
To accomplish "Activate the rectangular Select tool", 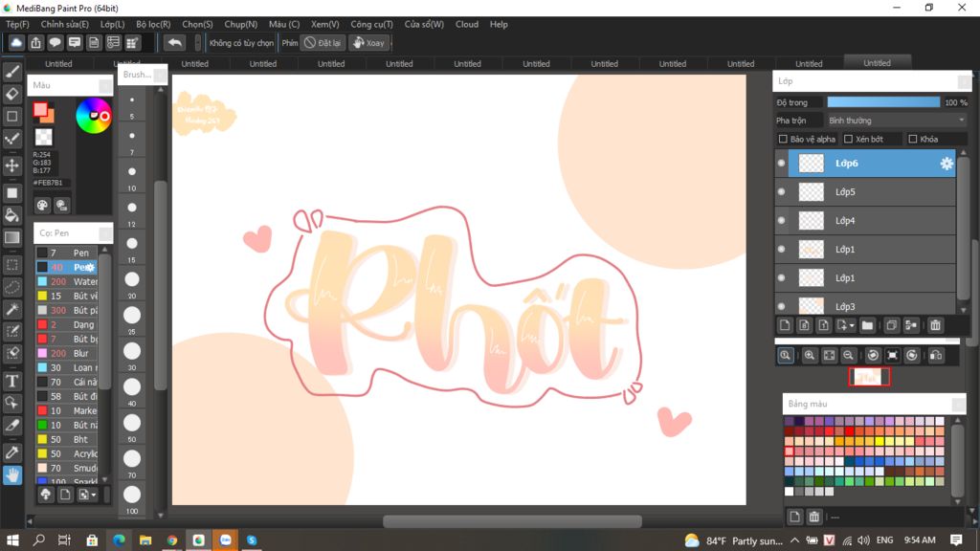I will coord(11,265).
